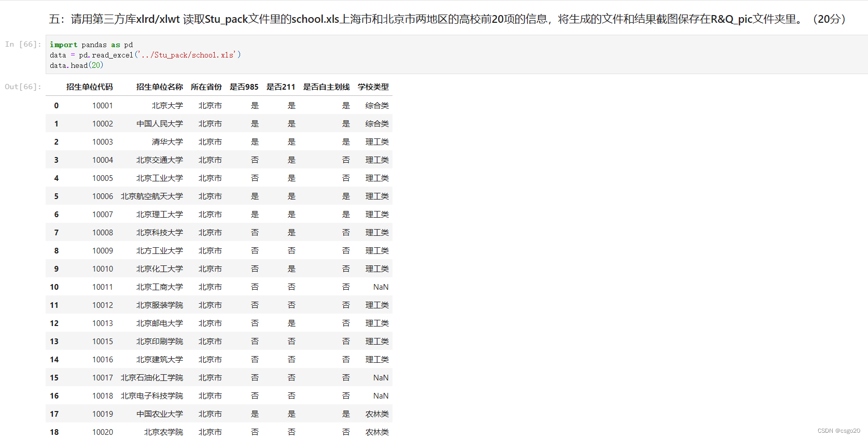Click the code 10006 cell
This screenshot has height=439, width=868.
pyautogui.click(x=102, y=196)
